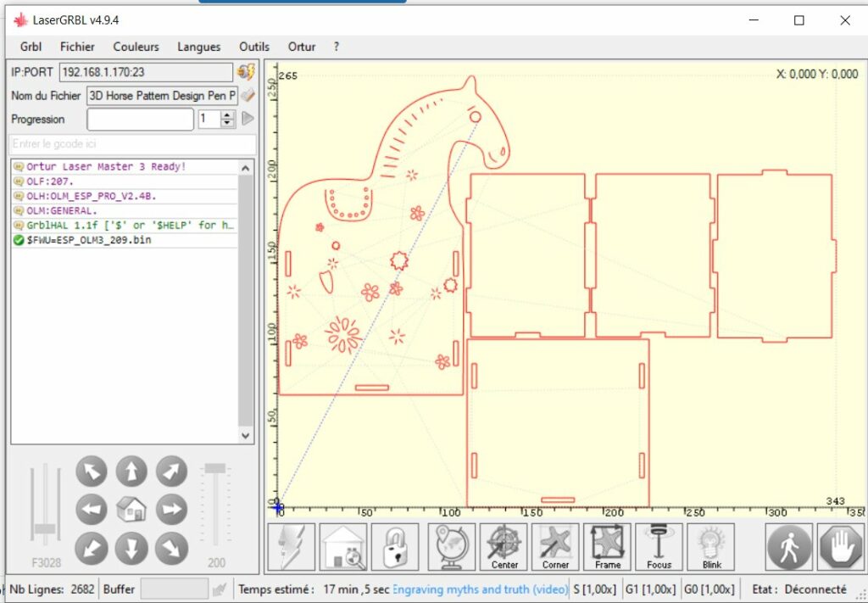Viewport: 868px width, 603px height.
Task: Click the homing house toolbar button
Action: 343,547
